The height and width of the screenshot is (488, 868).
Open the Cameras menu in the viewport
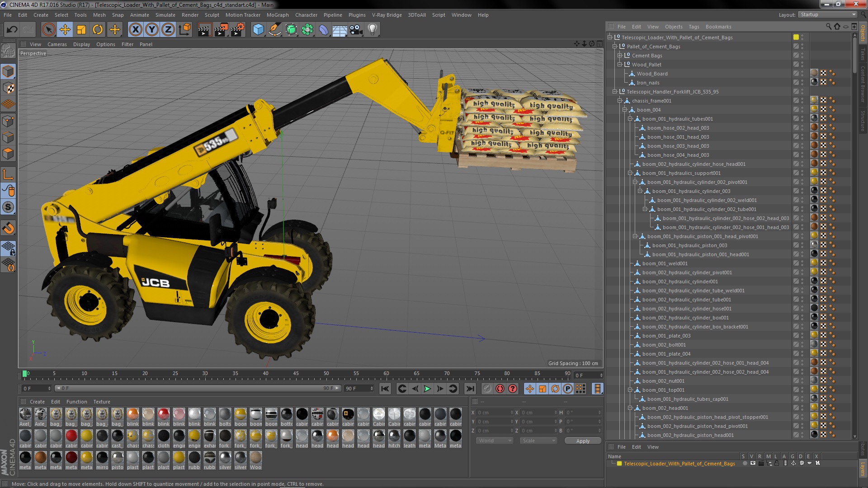pos(57,44)
